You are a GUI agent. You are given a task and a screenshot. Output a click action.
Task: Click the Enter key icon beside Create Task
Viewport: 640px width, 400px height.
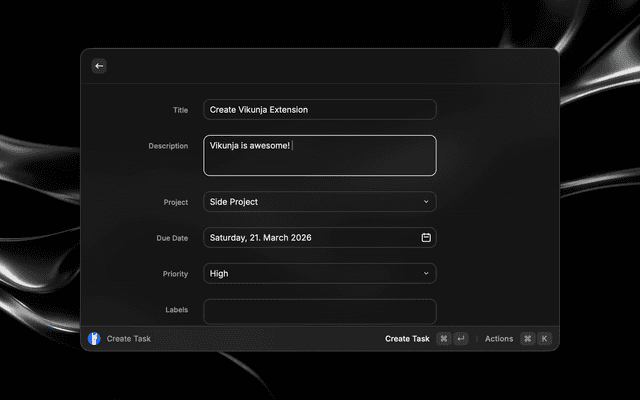[460, 339]
